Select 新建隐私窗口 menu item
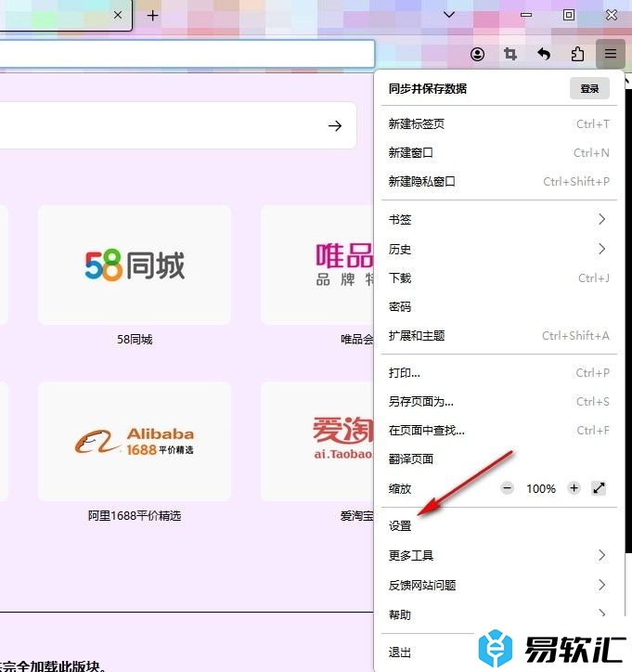Screen dimensions: 632x672 coord(498,181)
